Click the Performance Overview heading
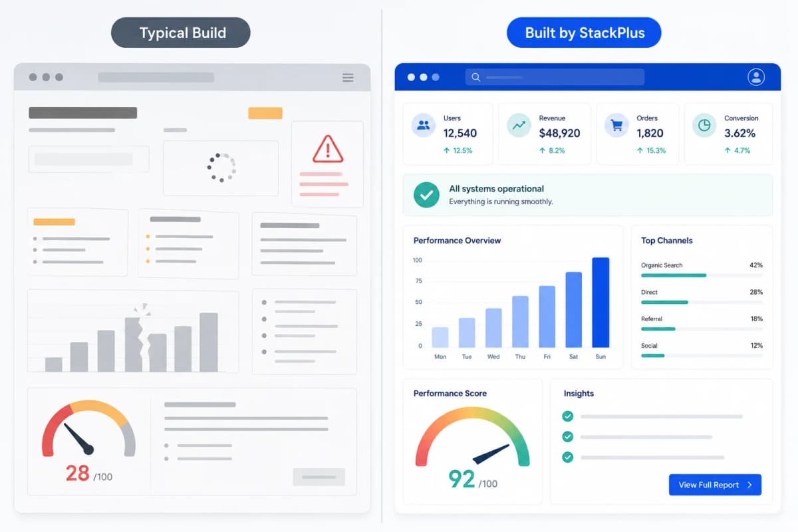Screen dimensions: 798x532 coord(457,241)
